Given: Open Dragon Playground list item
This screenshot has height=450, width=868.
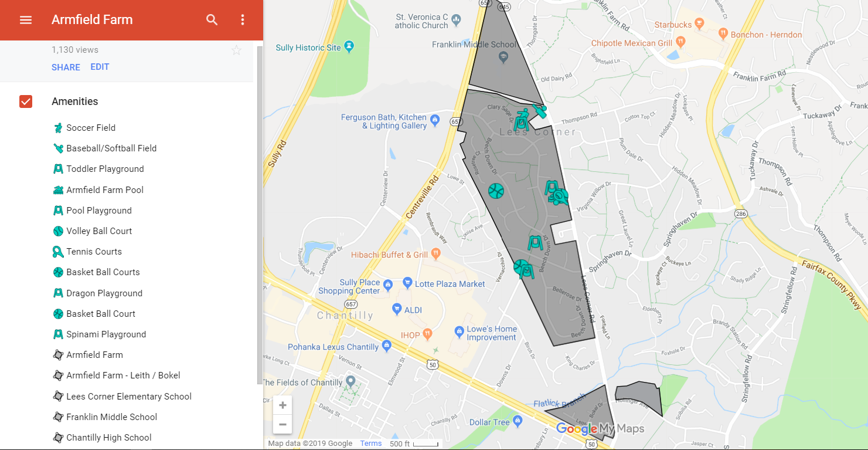Looking at the screenshot, I should (x=104, y=293).
